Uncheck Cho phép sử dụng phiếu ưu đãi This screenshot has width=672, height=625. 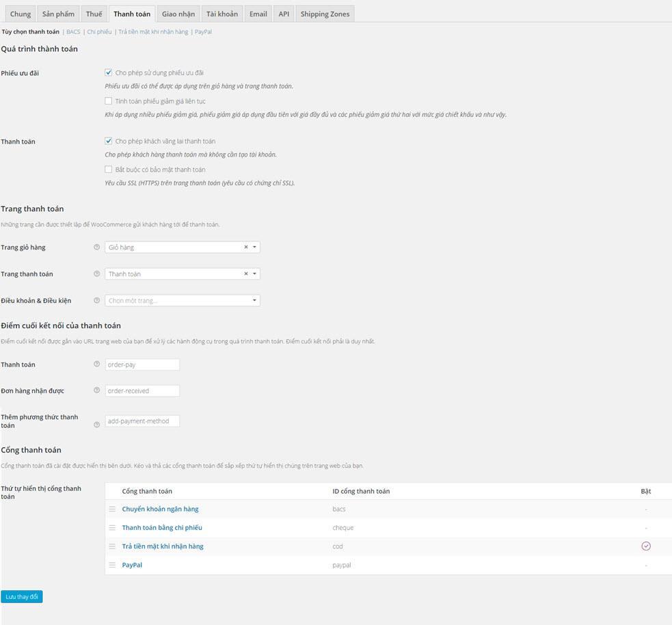click(108, 72)
